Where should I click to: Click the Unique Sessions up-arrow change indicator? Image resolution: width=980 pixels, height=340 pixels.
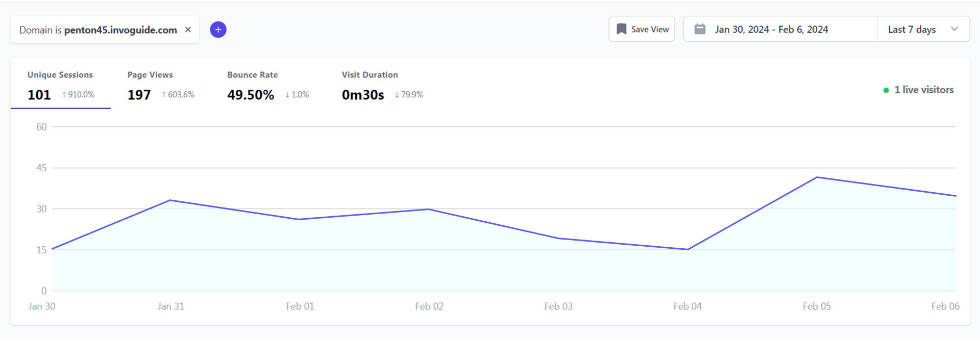64,95
